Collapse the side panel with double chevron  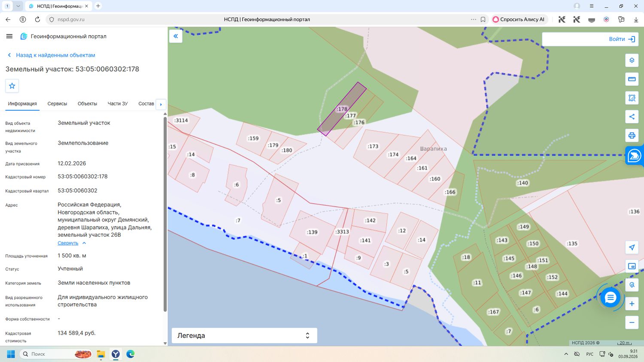pos(176,36)
